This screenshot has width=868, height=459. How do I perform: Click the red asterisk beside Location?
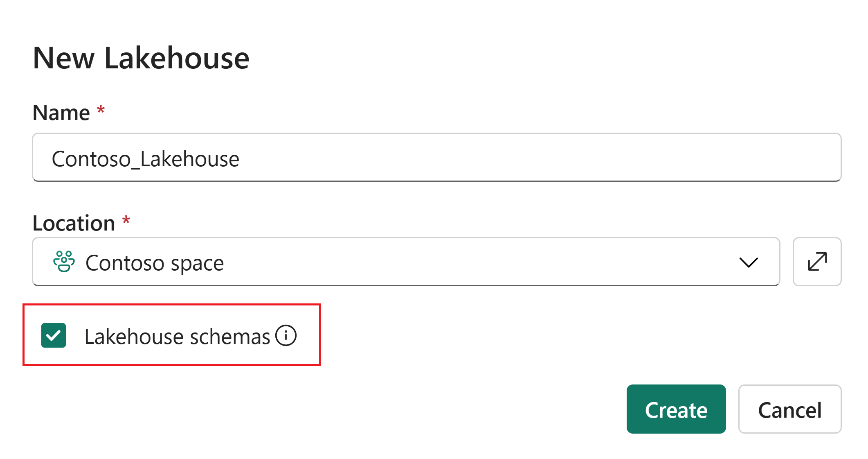(126, 220)
